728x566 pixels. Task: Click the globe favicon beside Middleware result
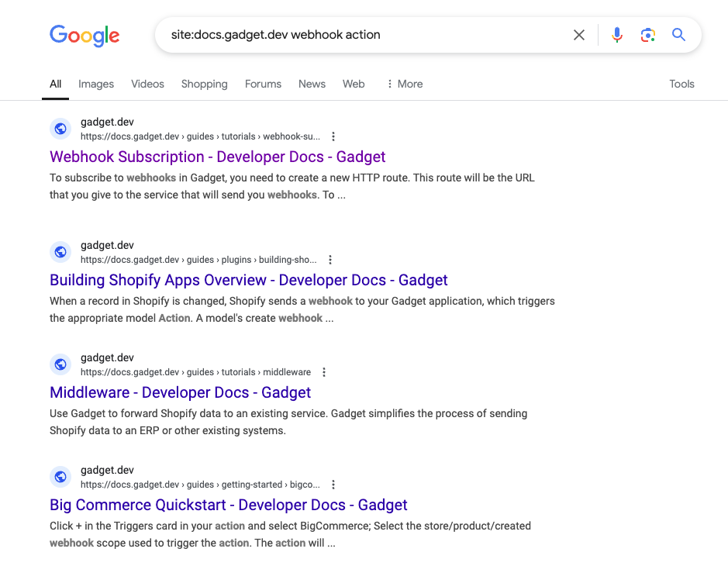pyautogui.click(x=60, y=364)
